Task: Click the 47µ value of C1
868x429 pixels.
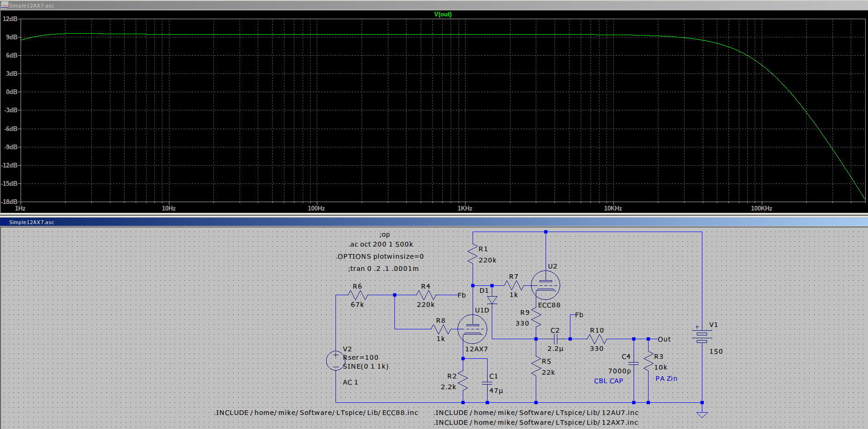Action: [x=496, y=391]
